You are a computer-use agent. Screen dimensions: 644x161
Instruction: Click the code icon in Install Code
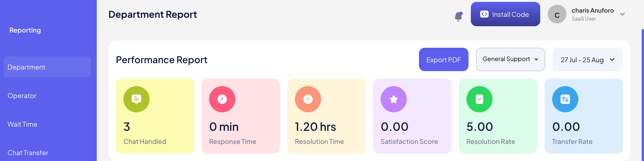[x=484, y=14]
